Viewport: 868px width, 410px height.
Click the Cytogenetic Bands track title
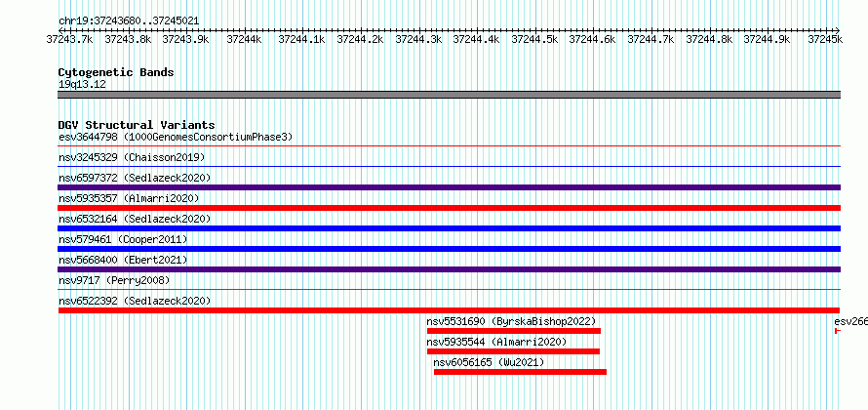click(116, 72)
